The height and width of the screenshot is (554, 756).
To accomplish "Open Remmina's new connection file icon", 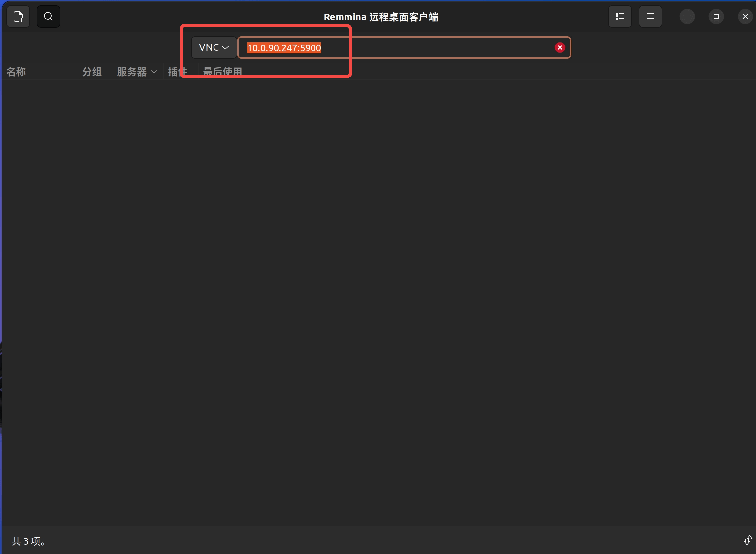I will click(x=18, y=16).
